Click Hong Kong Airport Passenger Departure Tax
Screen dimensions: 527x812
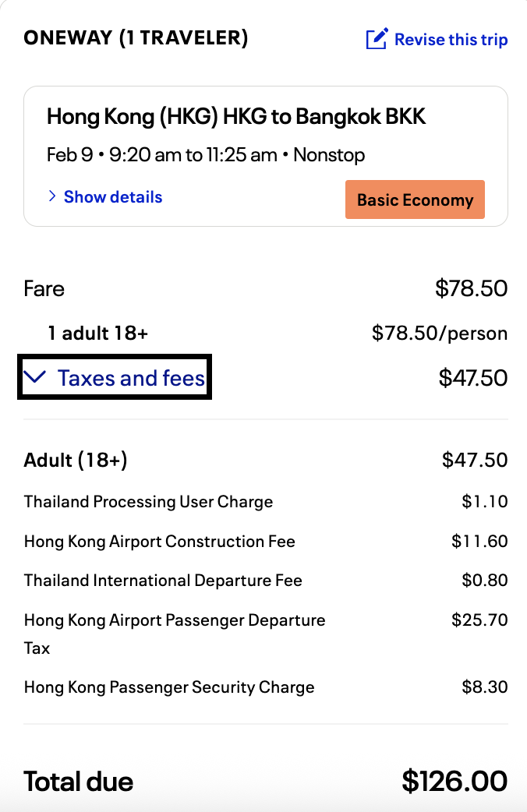coord(175,621)
